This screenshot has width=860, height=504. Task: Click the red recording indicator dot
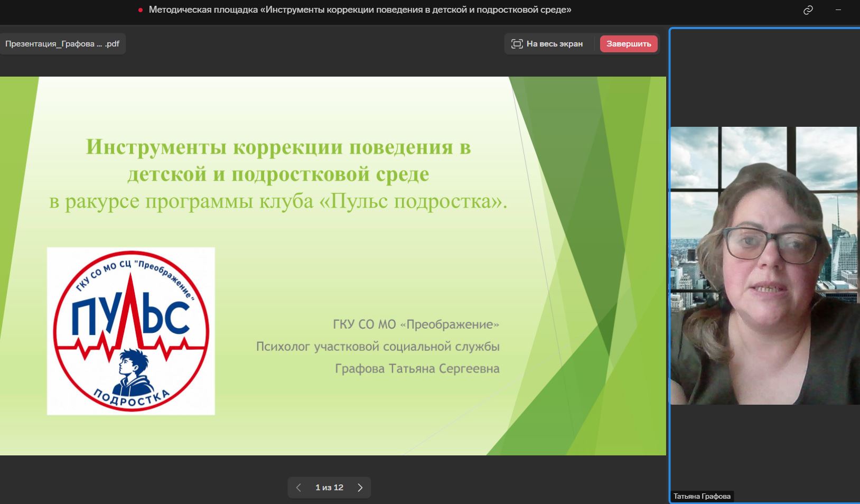tap(141, 10)
